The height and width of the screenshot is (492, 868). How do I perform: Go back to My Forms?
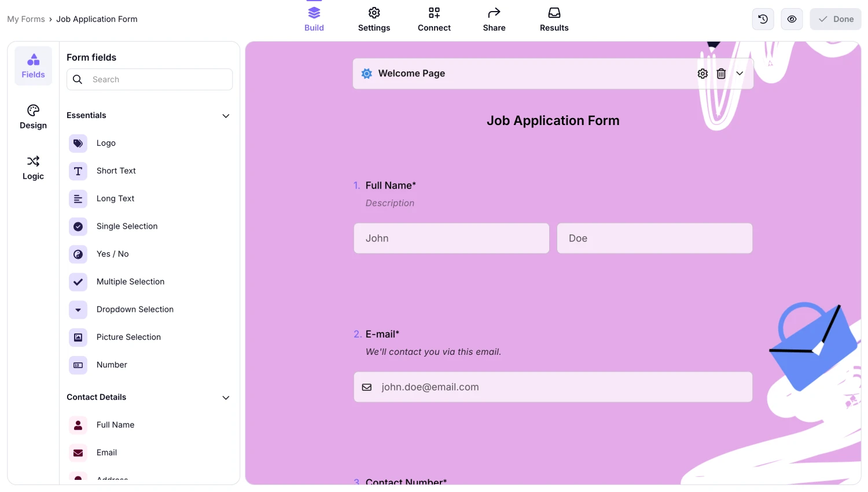pos(25,19)
